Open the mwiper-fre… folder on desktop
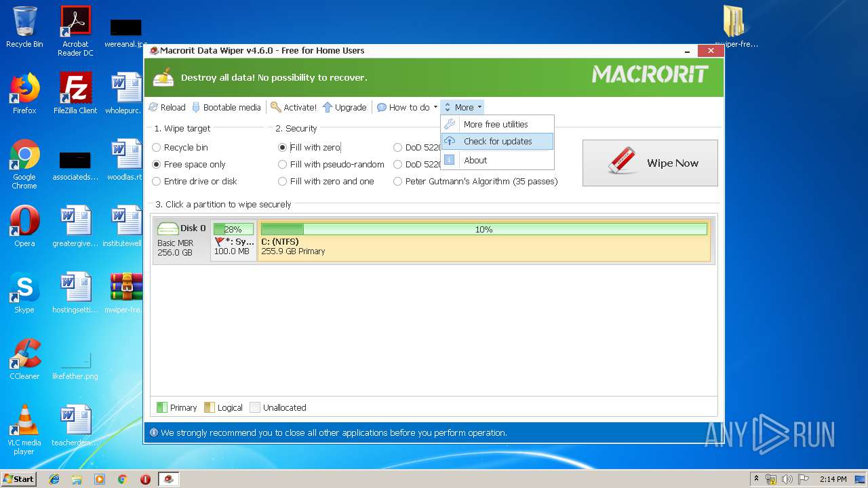 click(x=736, y=27)
